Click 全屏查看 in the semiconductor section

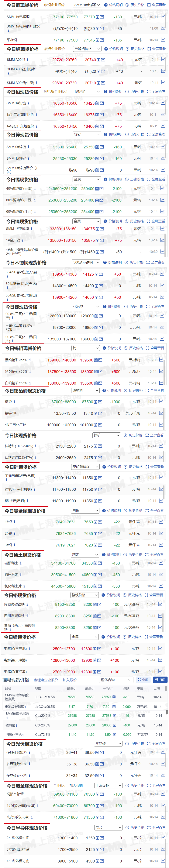coord(156,827)
